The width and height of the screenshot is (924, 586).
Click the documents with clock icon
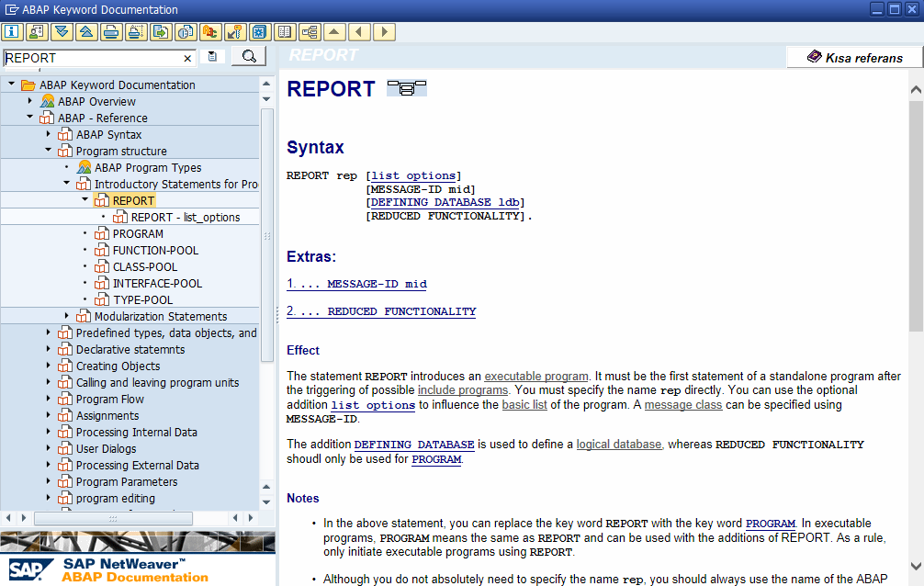click(x=185, y=32)
